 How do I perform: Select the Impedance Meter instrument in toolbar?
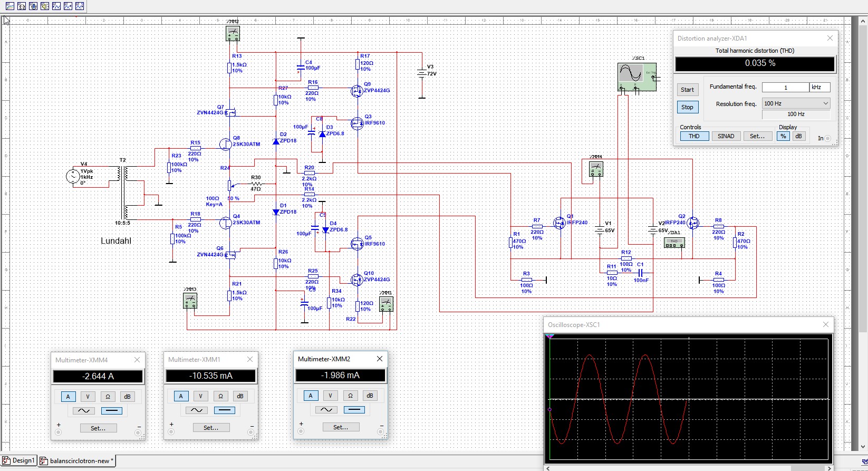click(x=22, y=6)
